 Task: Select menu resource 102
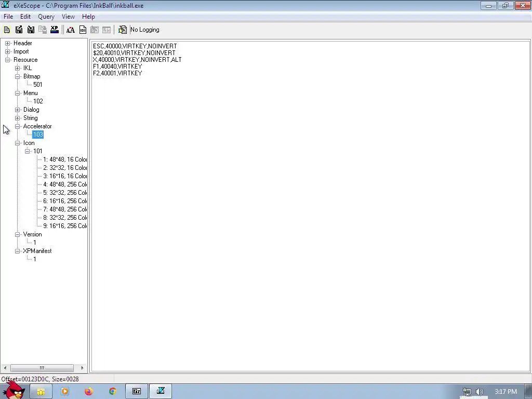(x=38, y=101)
